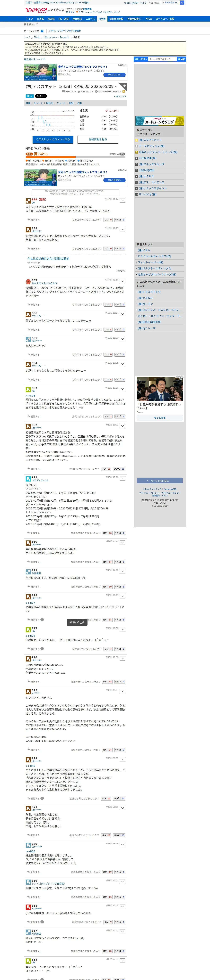Open the 日本株 navigation tab

(40, 19)
